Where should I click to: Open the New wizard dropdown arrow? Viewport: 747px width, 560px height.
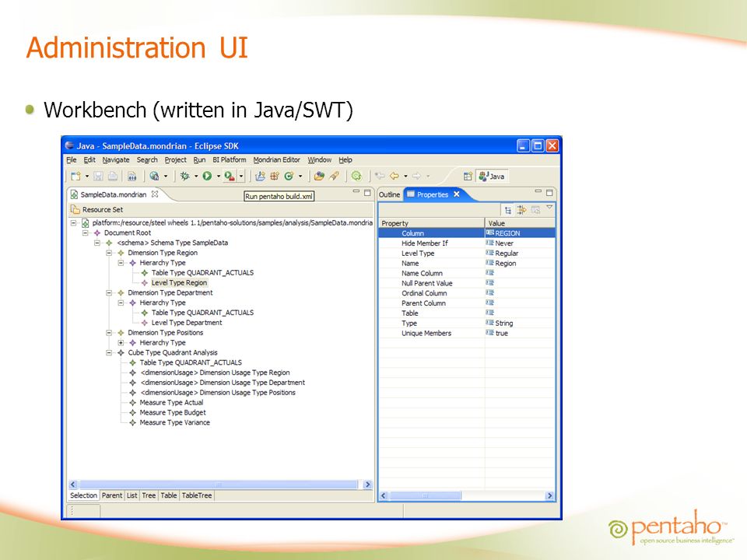tap(86, 177)
